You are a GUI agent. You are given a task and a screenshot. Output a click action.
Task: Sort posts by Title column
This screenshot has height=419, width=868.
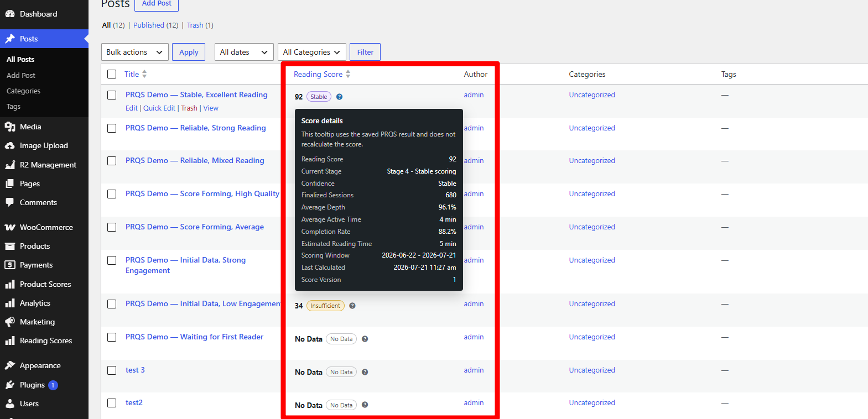[136, 74]
